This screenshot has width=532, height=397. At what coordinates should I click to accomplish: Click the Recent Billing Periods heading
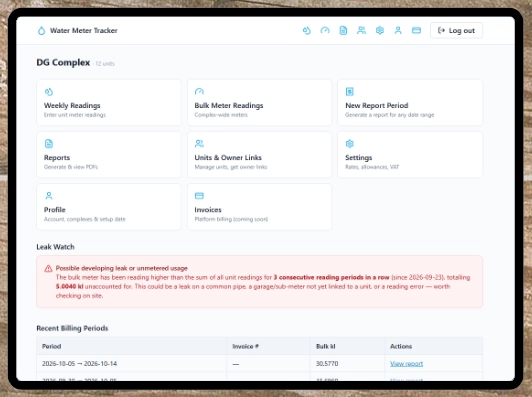pos(72,328)
